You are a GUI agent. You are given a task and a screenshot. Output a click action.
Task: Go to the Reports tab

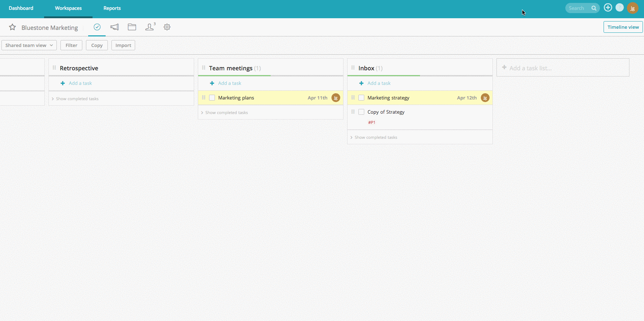[112, 8]
